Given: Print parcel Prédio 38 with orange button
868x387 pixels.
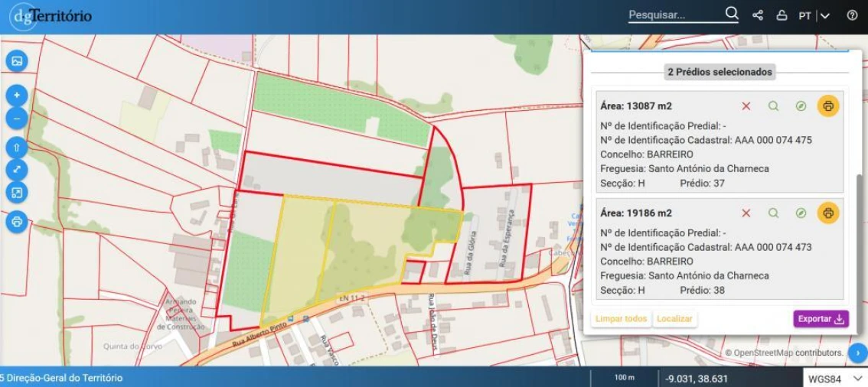Looking at the screenshot, I should tap(828, 213).
